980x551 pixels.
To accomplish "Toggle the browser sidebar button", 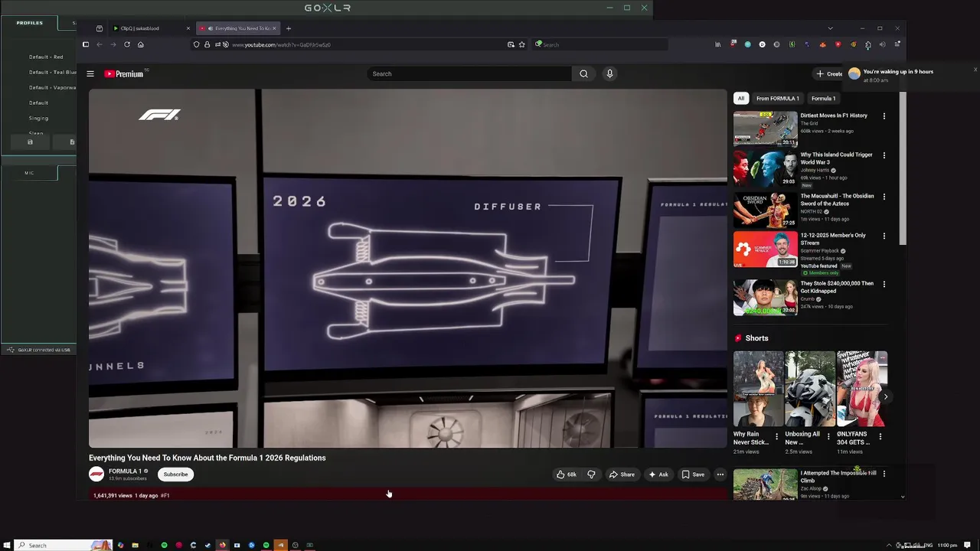I will (x=86, y=44).
